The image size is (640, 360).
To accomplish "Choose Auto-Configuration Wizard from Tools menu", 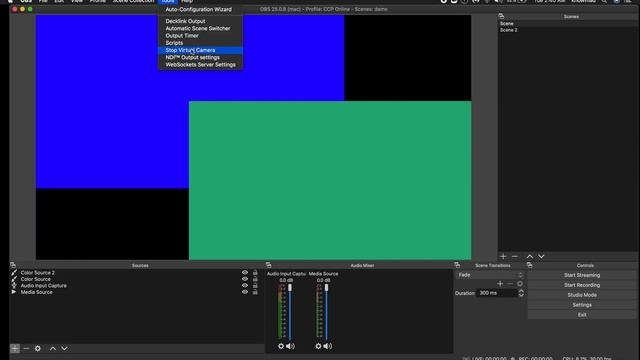I will click(x=200, y=9).
